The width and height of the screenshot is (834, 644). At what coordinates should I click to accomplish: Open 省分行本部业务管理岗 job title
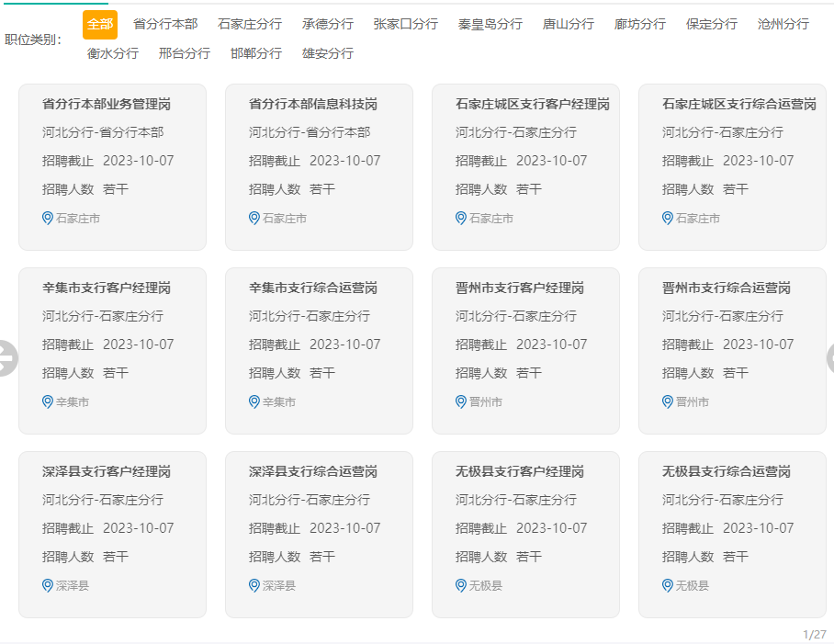[107, 104]
